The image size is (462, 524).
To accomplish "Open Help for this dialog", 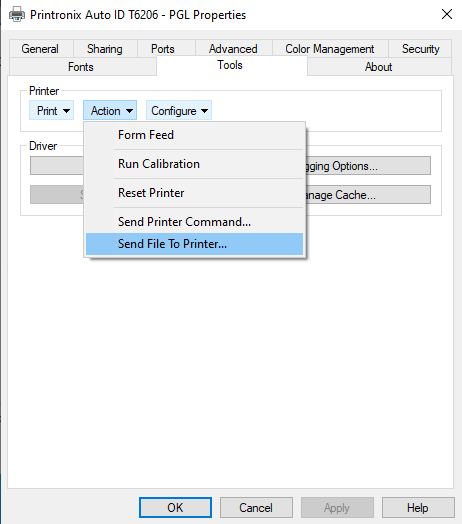I will [418, 507].
